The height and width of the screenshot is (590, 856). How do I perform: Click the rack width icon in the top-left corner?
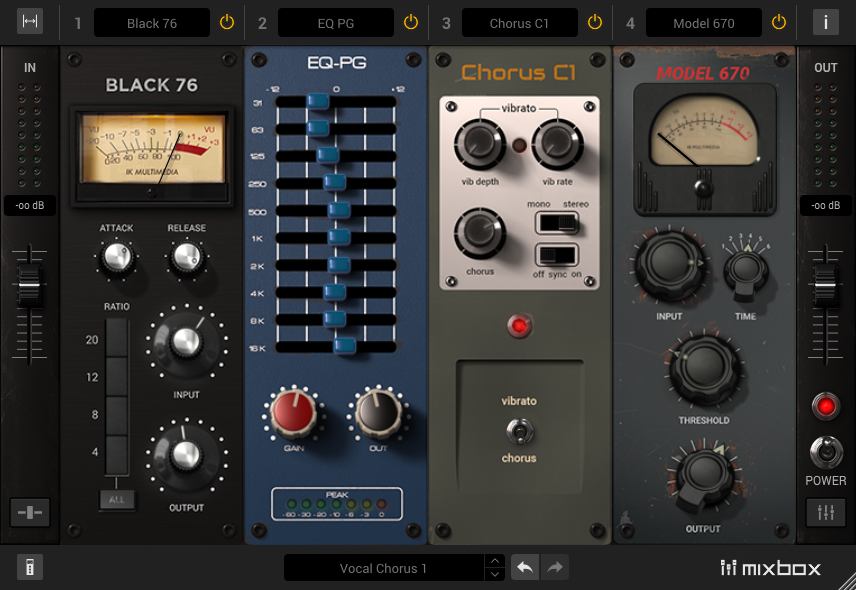pyautogui.click(x=29, y=21)
